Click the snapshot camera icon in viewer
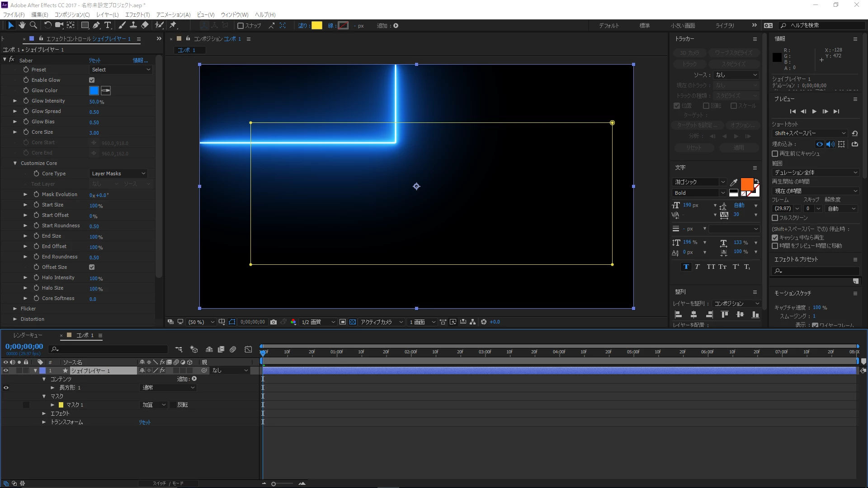Screen dimensions: 868x488 coord(274,322)
